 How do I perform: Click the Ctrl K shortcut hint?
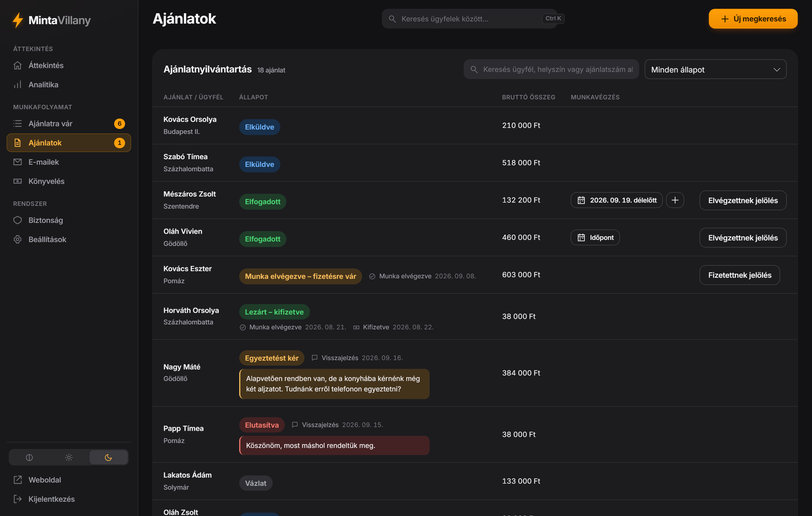pos(553,18)
